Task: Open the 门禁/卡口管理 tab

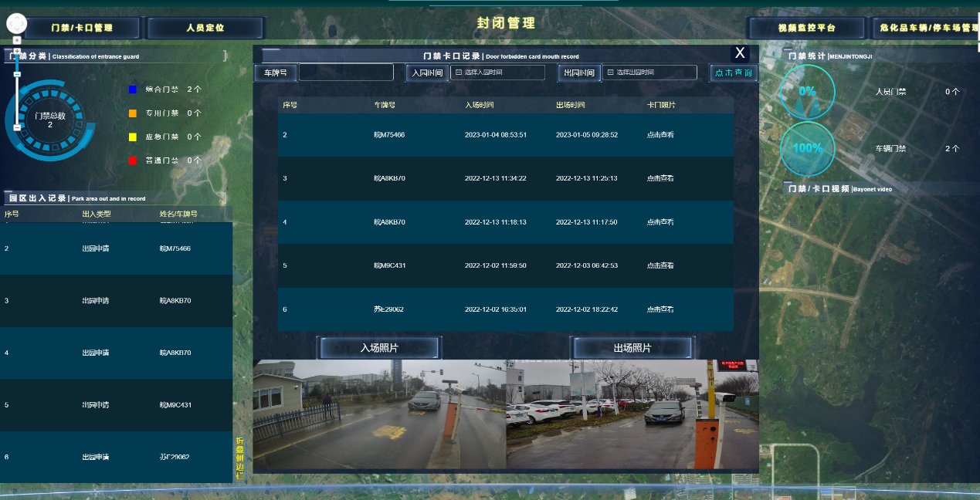Action: (x=82, y=28)
